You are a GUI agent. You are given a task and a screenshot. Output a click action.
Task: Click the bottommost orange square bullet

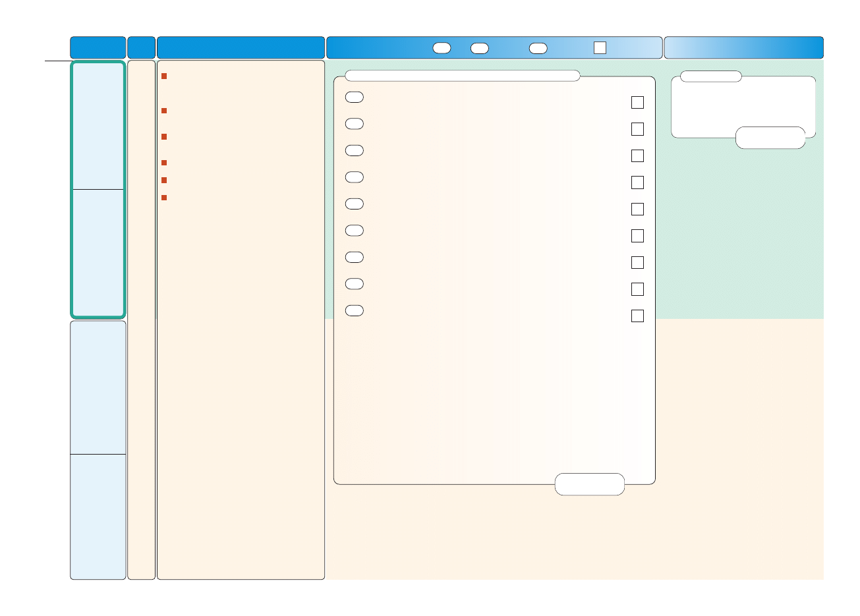coord(164,198)
